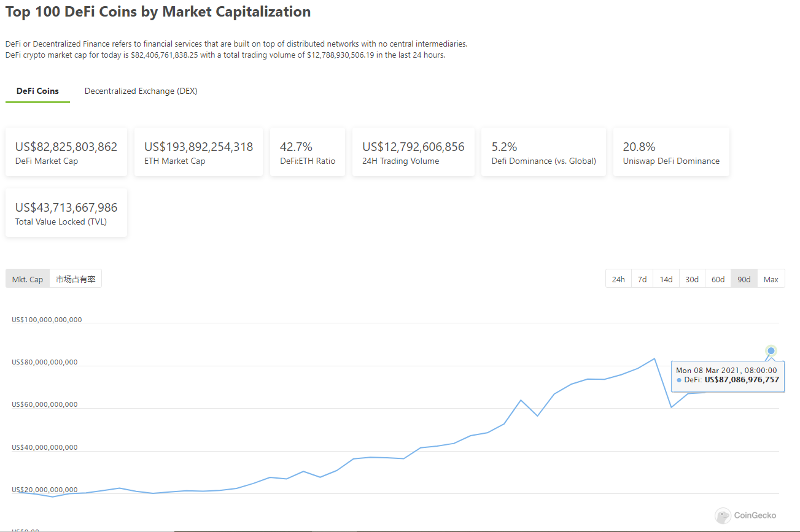This screenshot has height=532, width=800.
Task: Show the 7d chart range
Action: point(642,279)
